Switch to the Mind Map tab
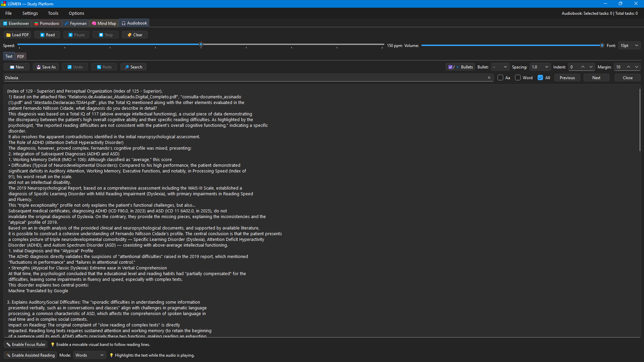Screen dimensions: 644x362 click(x=104, y=23)
